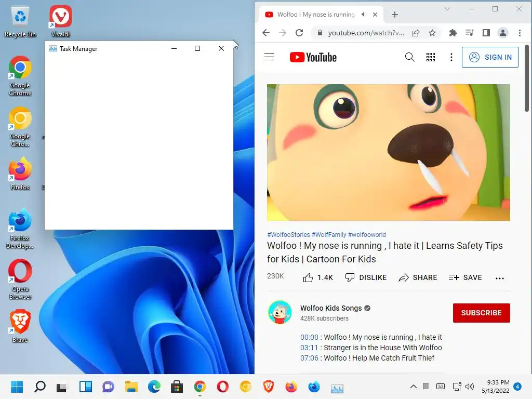Open the Chrome extensions puzzle icon
This screenshot has height=399, width=532.
tap(453, 33)
